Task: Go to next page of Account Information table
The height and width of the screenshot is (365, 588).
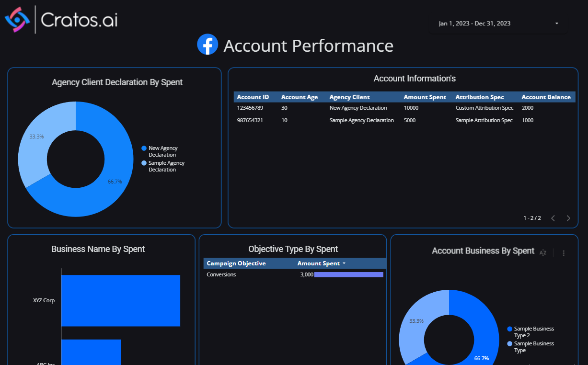Action: click(x=568, y=218)
